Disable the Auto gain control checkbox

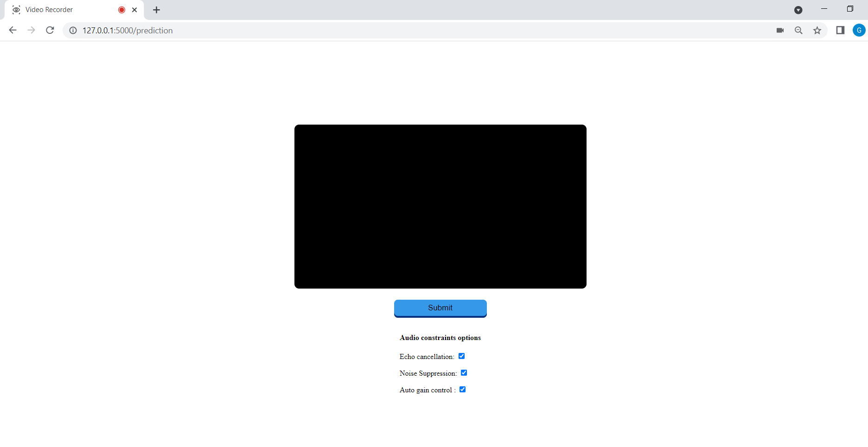click(x=462, y=390)
